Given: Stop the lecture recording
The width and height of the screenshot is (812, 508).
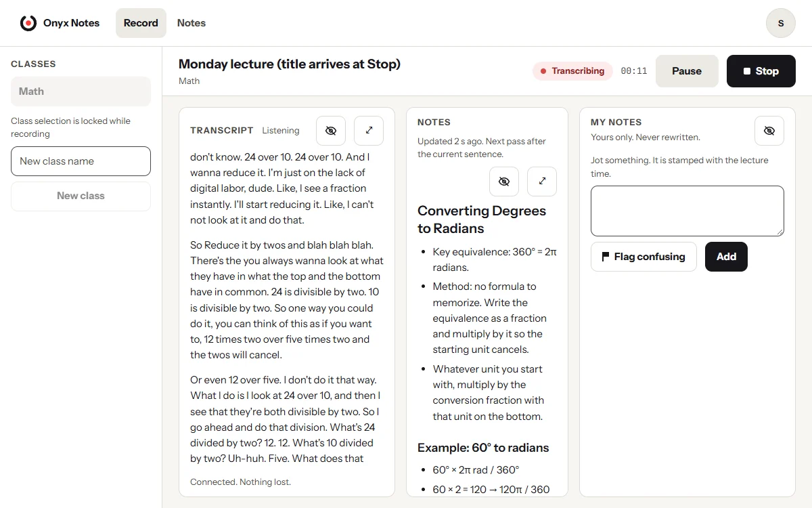Looking at the screenshot, I should click(x=761, y=71).
